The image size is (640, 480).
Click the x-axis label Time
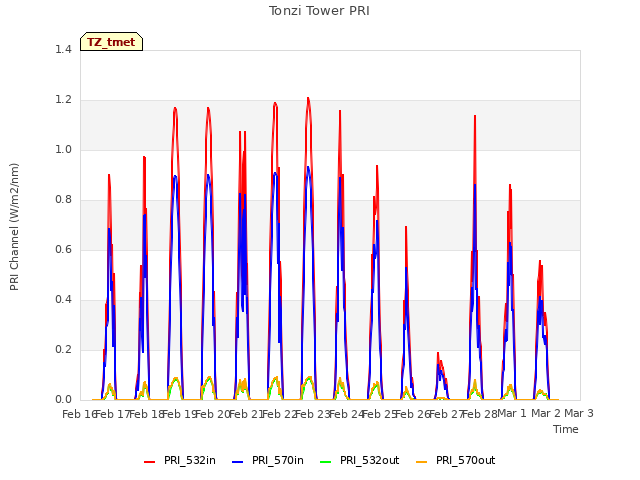(566, 429)
